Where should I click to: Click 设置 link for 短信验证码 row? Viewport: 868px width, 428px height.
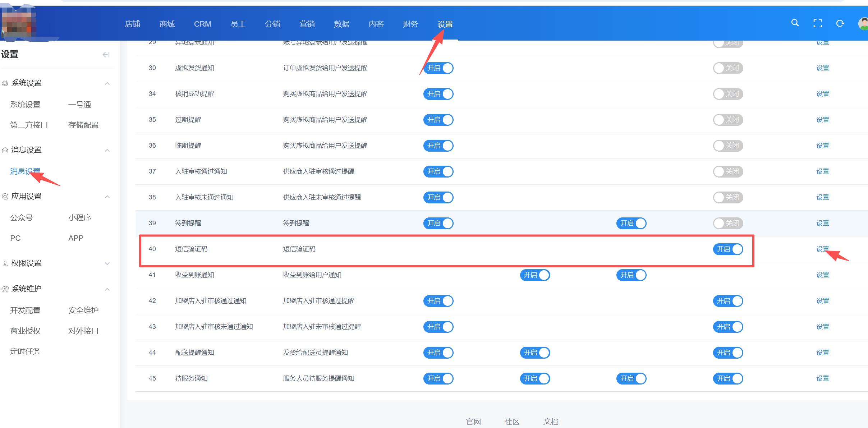822,249
